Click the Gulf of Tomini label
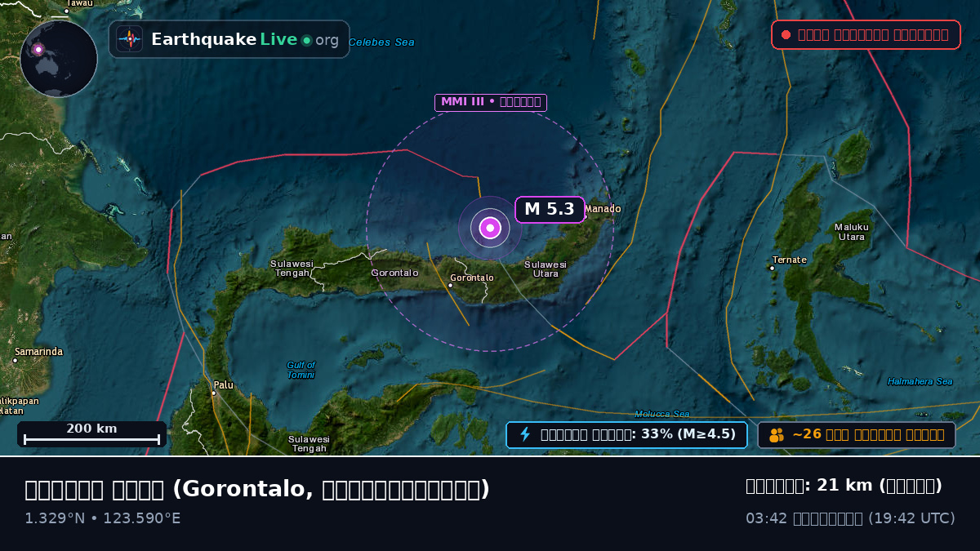 pos(301,370)
